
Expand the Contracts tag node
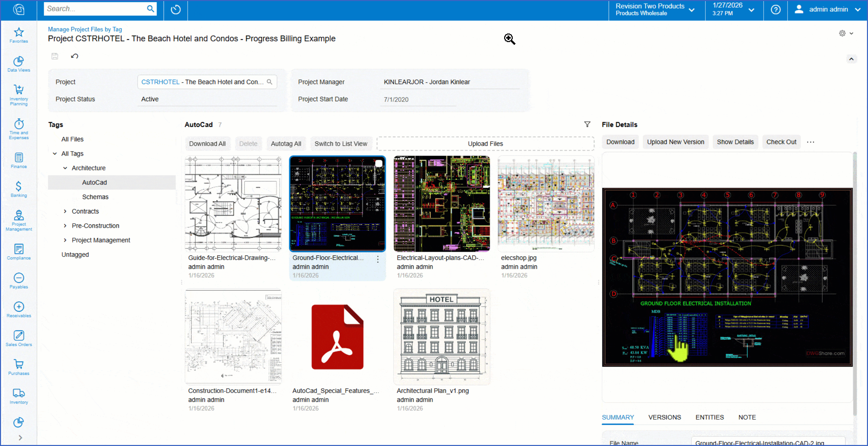tap(65, 211)
